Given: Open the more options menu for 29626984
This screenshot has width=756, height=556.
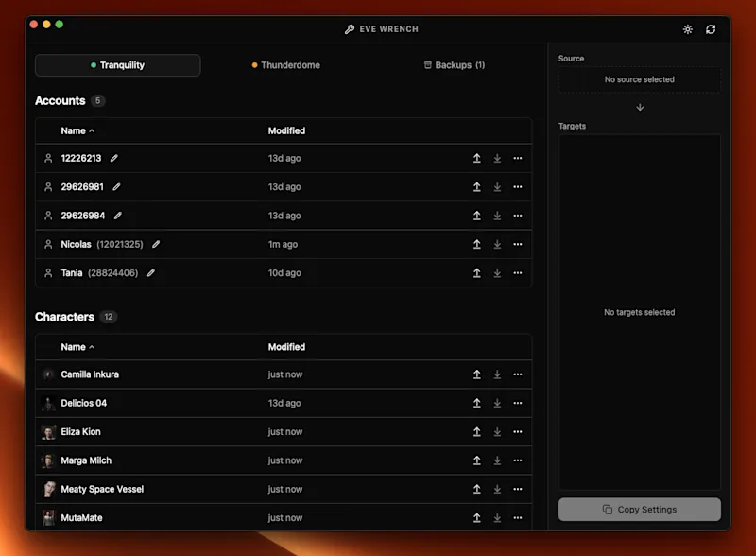Looking at the screenshot, I should click(x=517, y=216).
